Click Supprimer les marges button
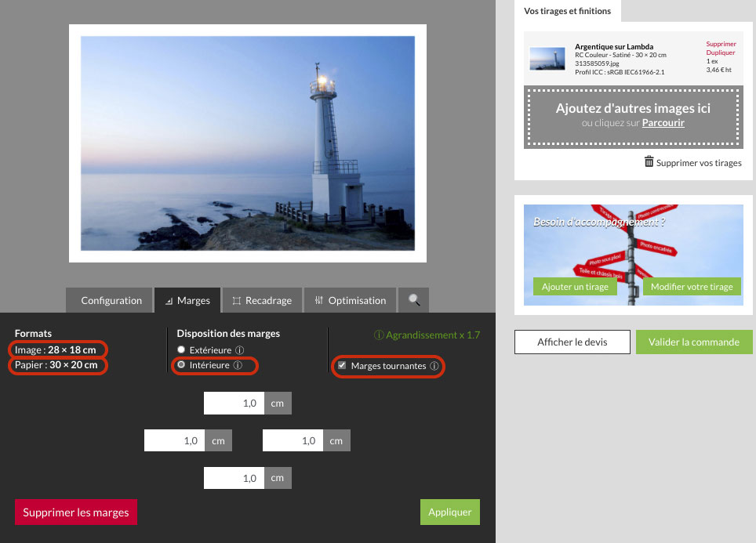The width and height of the screenshot is (756, 543). (x=76, y=512)
